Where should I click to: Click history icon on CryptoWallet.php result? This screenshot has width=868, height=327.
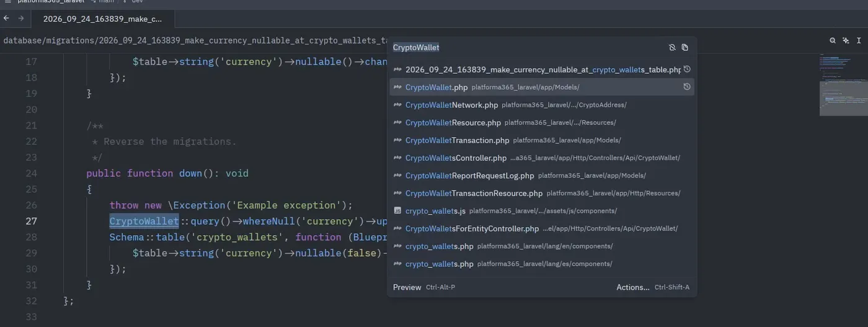tap(687, 87)
